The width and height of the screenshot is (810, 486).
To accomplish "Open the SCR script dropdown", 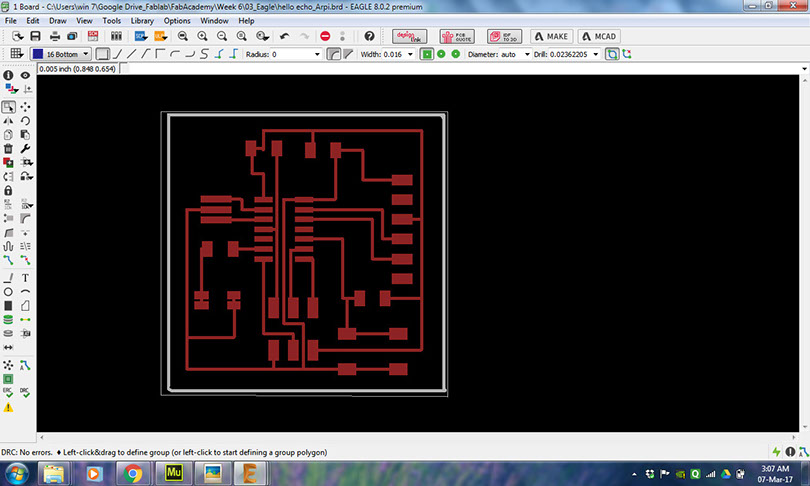I will tap(141, 36).
